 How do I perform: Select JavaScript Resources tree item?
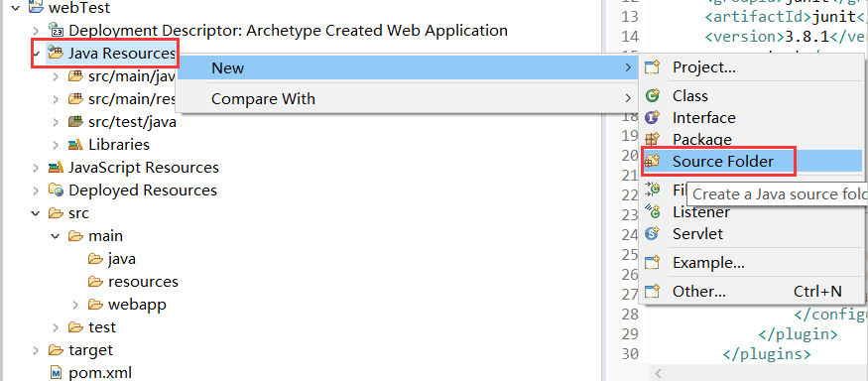click(144, 168)
